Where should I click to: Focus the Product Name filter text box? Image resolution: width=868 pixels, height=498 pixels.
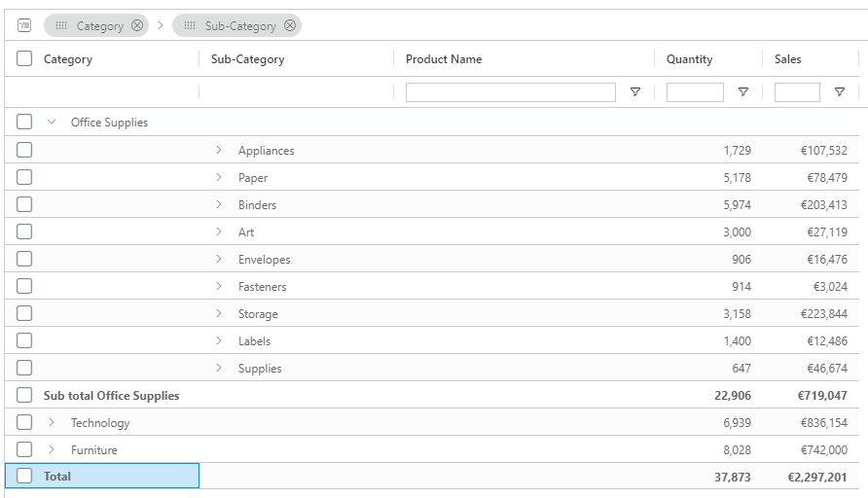[510, 92]
